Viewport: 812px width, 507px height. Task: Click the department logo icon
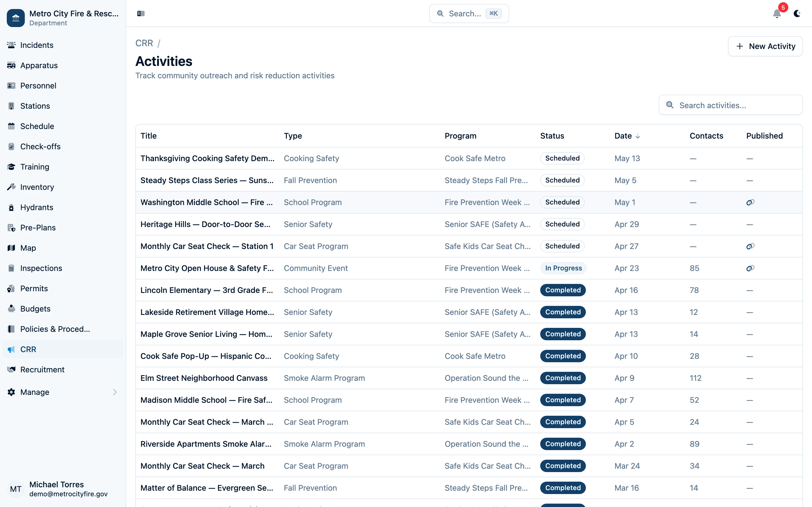click(x=16, y=18)
